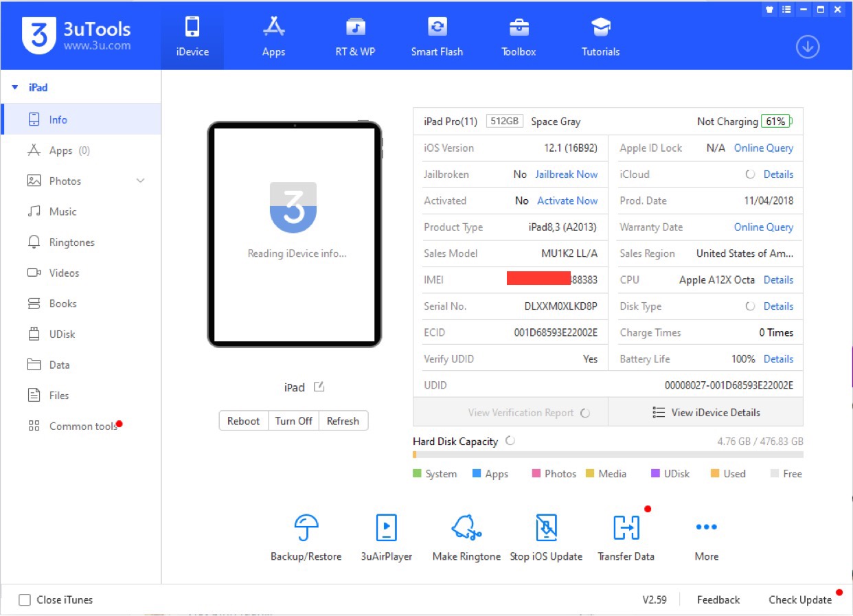Image resolution: width=853 pixels, height=616 pixels.
Task: Expand the Photos submenu chevron
Action: 140,181
